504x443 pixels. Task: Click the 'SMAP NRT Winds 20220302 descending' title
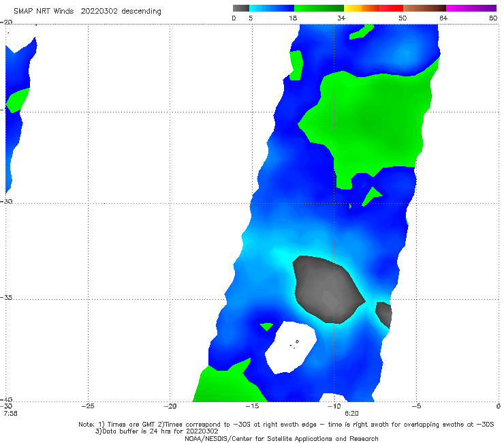tap(87, 12)
